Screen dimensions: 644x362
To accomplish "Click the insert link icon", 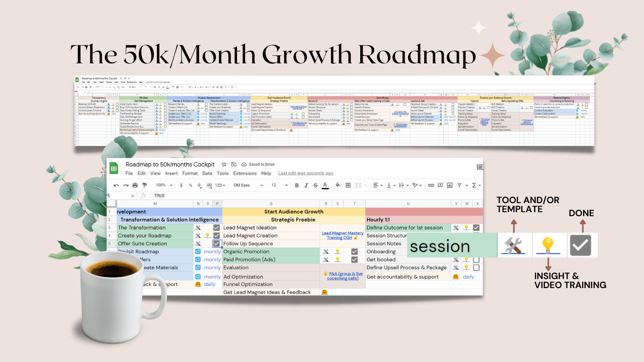I will 431,185.
